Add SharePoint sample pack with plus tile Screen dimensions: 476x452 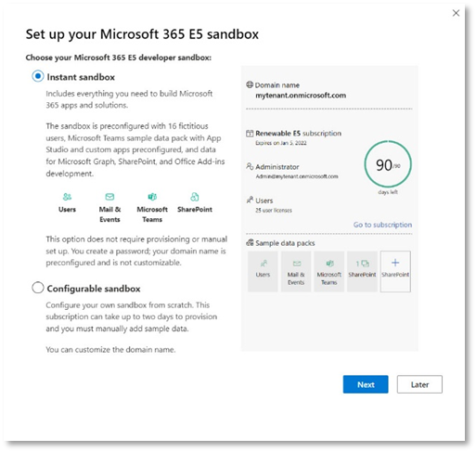[395, 271]
